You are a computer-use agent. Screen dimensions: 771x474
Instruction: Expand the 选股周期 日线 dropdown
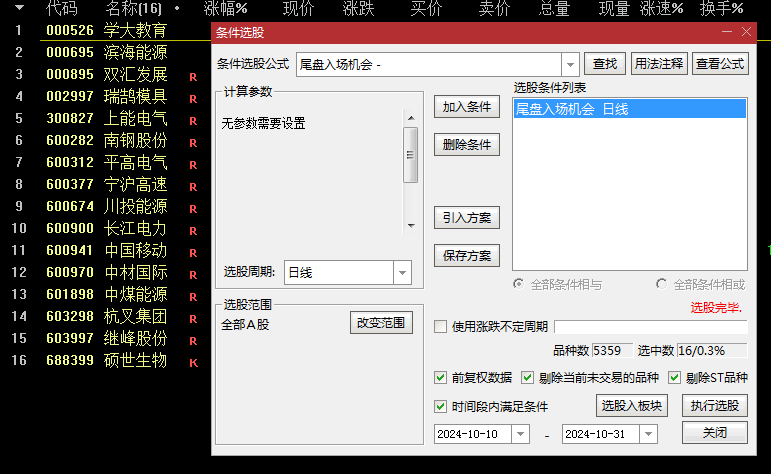(402, 272)
